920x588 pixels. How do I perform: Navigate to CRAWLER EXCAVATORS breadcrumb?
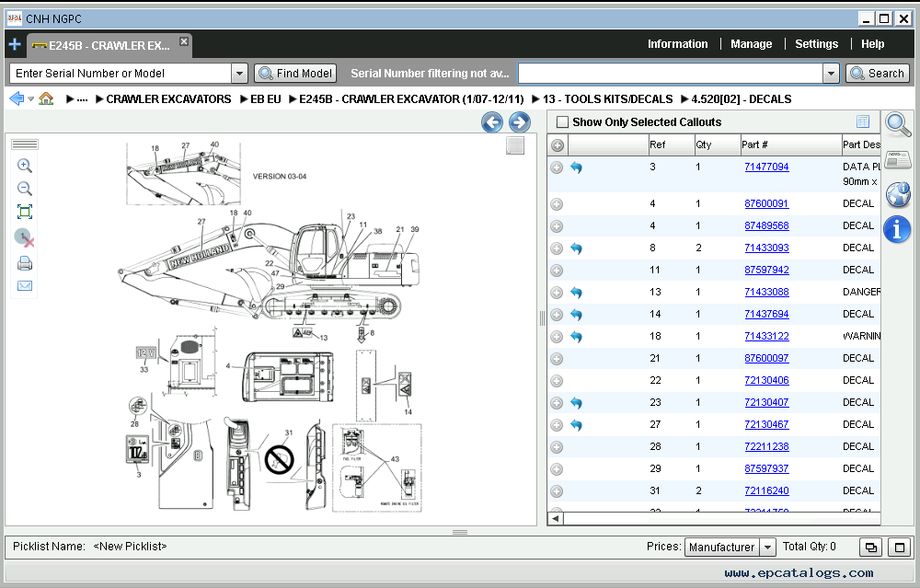[168, 99]
